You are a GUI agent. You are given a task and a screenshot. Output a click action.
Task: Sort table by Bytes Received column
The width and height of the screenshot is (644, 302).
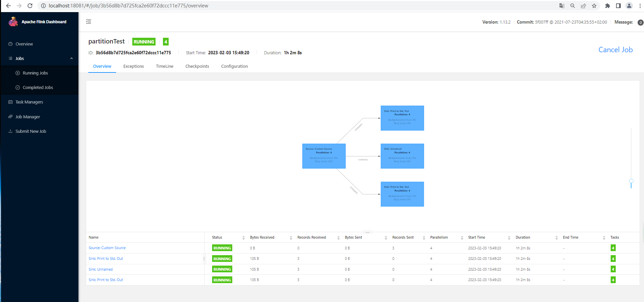291,238
